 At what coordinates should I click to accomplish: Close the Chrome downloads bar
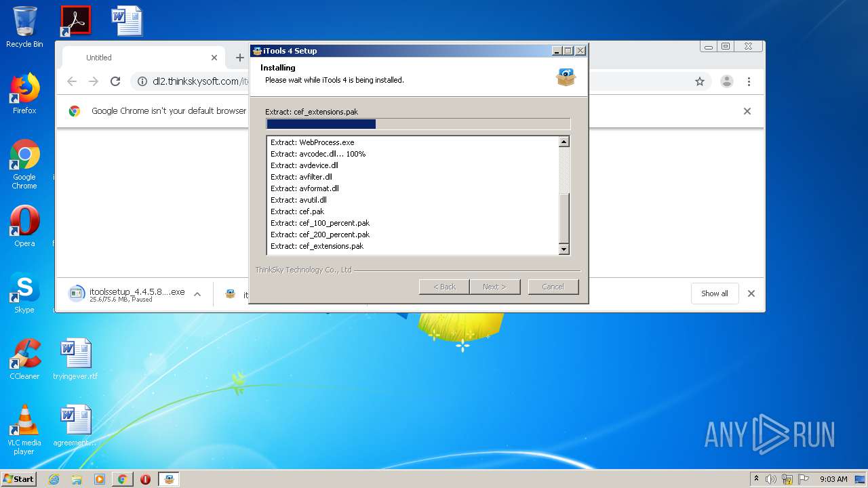tap(751, 293)
